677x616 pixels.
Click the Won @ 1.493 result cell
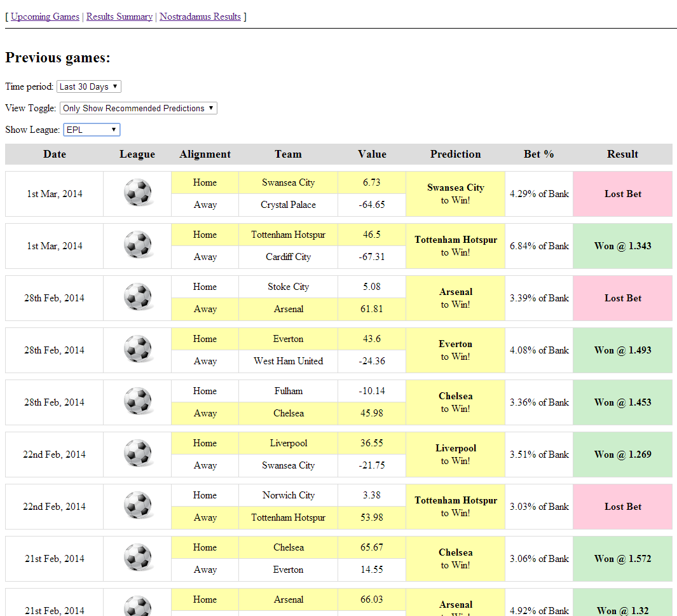pos(622,350)
